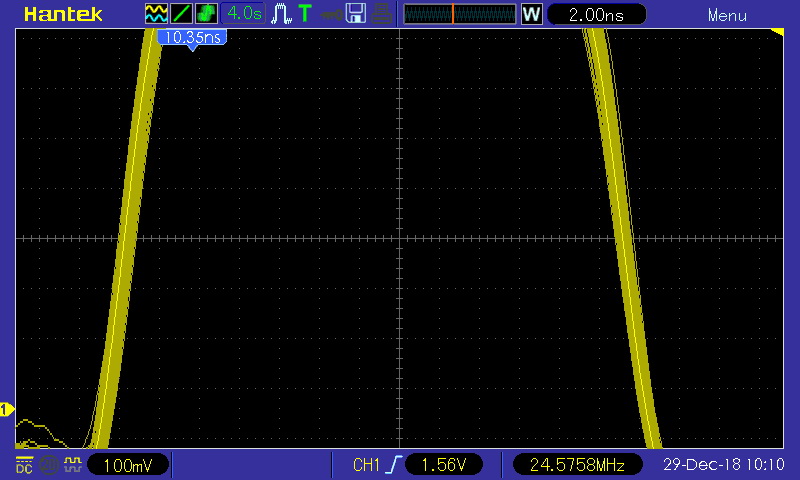Click the floppy disk save icon
Screen dimensions: 800x480
[x=356, y=14]
